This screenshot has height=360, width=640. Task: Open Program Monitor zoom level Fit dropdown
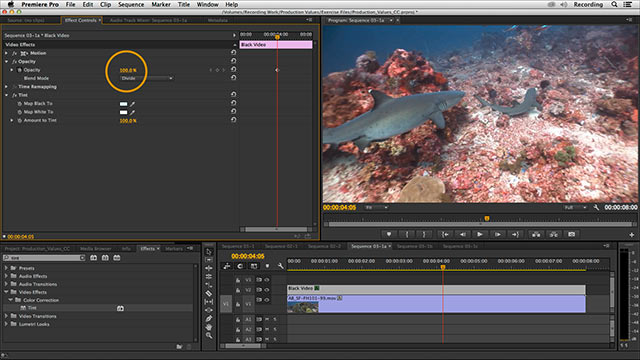click(x=376, y=208)
